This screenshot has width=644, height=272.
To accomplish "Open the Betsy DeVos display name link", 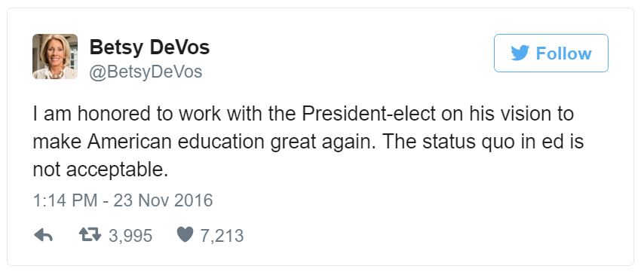I will [149, 47].
